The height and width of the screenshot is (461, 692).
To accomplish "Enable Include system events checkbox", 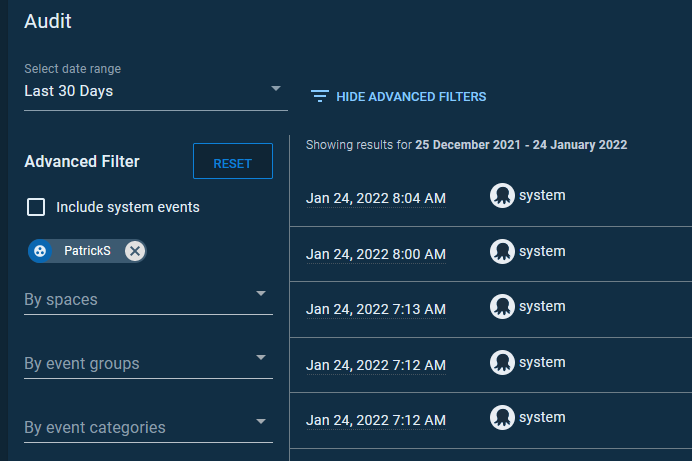I will tap(36, 207).
